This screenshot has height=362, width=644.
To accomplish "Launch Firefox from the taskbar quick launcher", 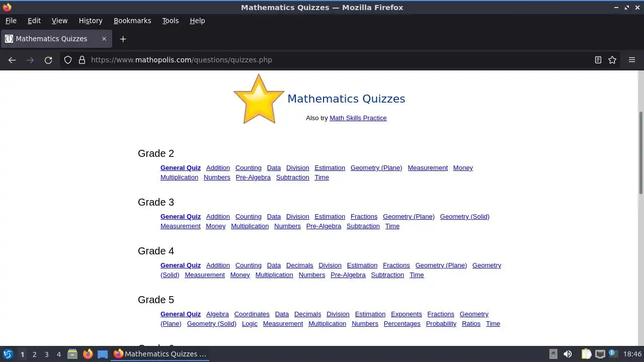I will [88, 354].
